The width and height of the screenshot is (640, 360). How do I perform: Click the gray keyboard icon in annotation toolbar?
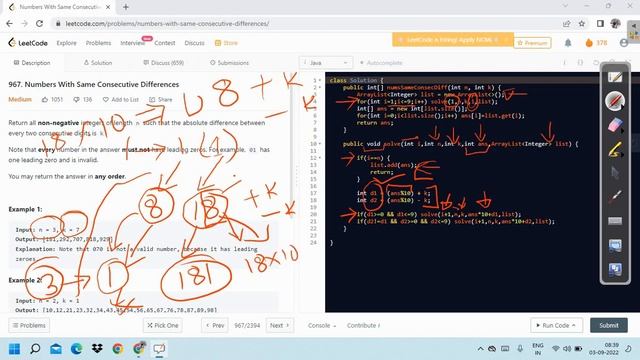(x=615, y=221)
